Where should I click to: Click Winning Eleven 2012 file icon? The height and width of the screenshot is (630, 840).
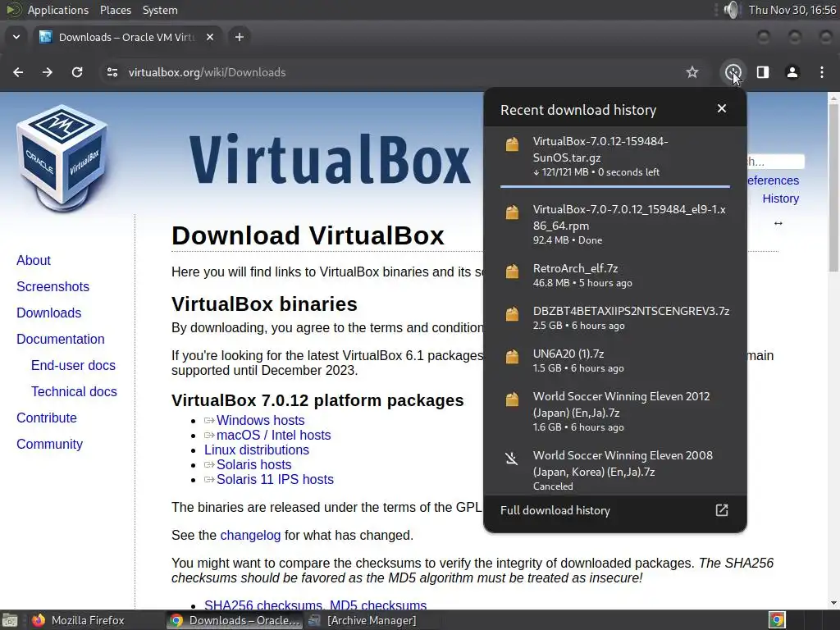(512, 399)
